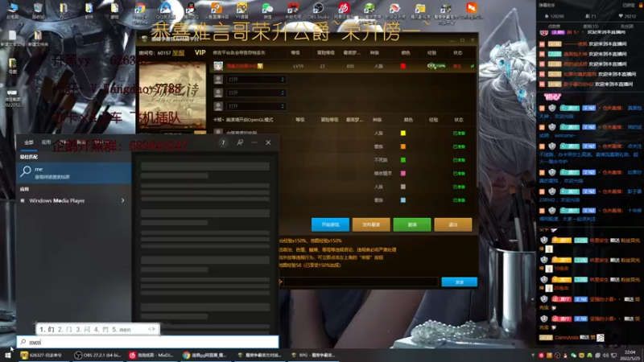This screenshot has width=644, height=362.
Task: Click the green EXP 150% badge in host row
Action: click(x=436, y=66)
